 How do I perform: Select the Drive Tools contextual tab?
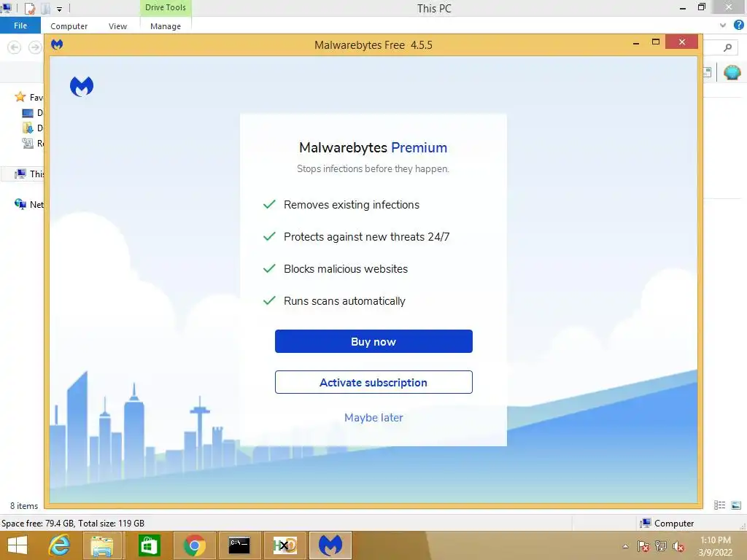[166, 7]
